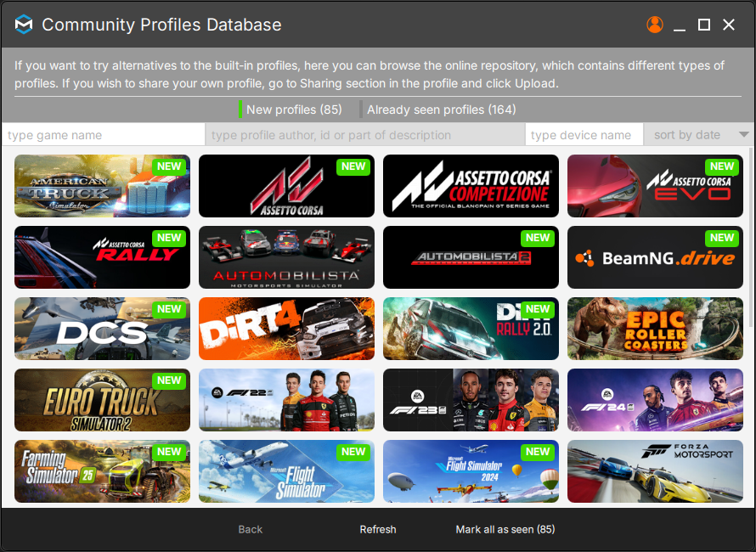Maximize the Community Profiles Database window
The width and height of the screenshot is (756, 552).
click(704, 25)
